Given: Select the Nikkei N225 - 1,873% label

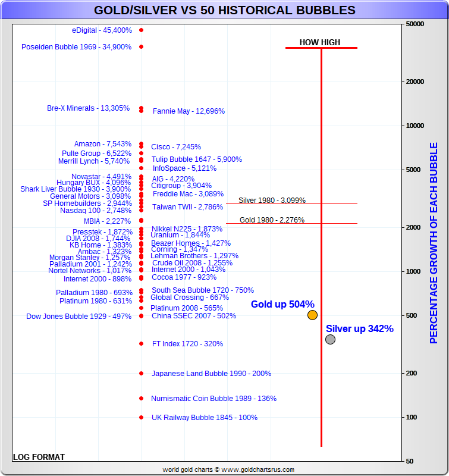Looking at the screenshot, I should click(x=187, y=229).
